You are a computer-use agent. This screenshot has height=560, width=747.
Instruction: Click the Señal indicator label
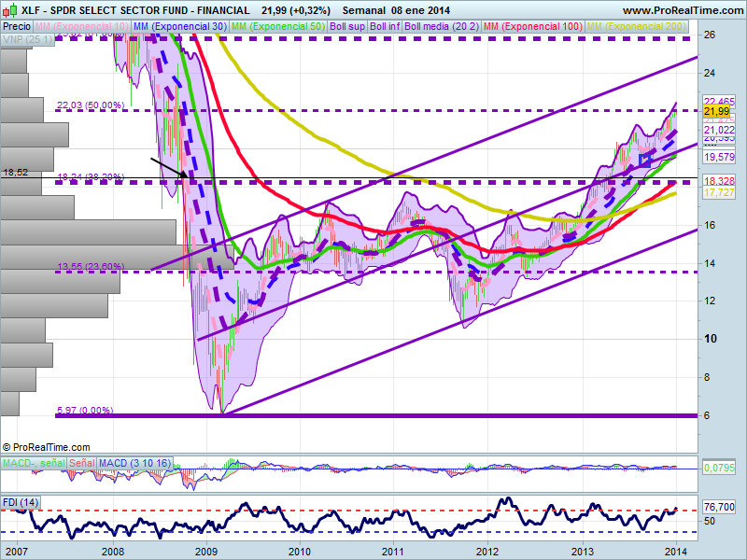[x=82, y=463]
